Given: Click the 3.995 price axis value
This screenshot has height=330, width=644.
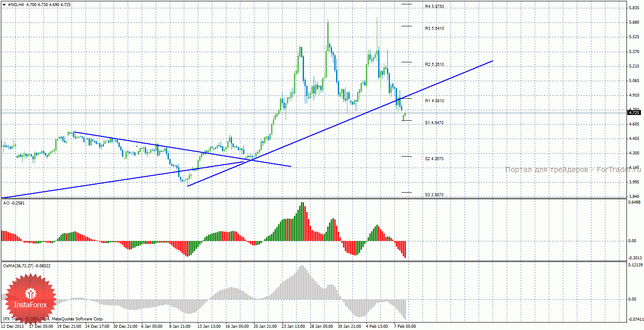Looking at the screenshot, I should pos(634,182).
